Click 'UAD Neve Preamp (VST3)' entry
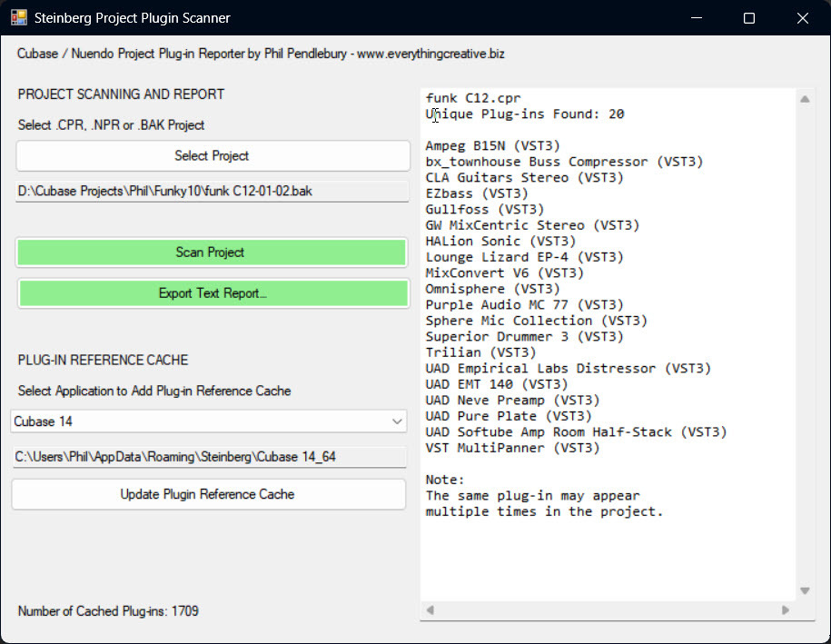831x644 pixels. 512,401
